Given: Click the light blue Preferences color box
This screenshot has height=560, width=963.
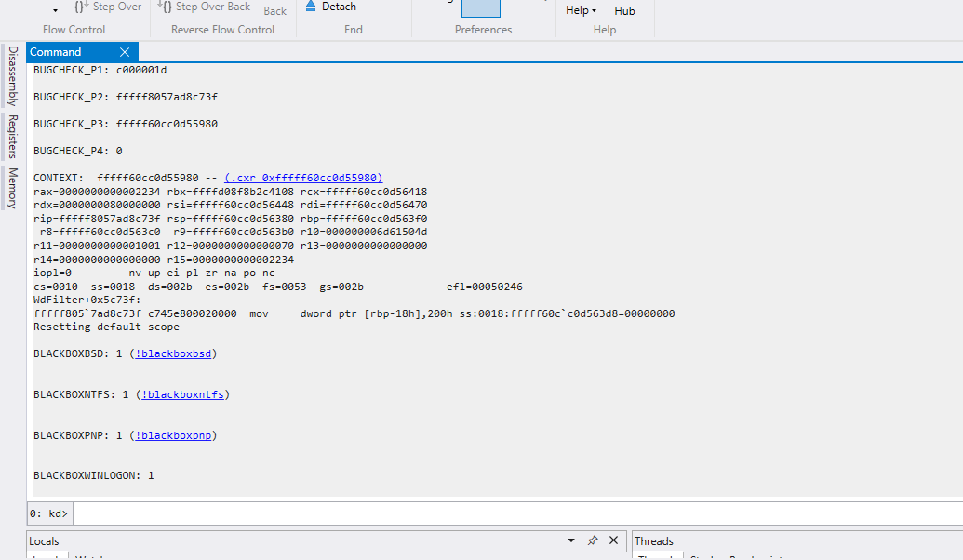Looking at the screenshot, I should [481, 8].
